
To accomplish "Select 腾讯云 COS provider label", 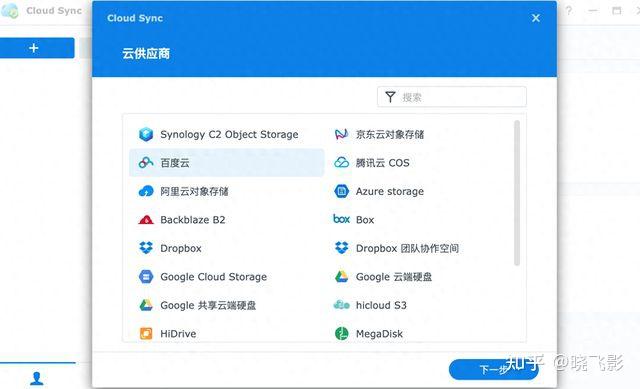I will coord(382,163).
